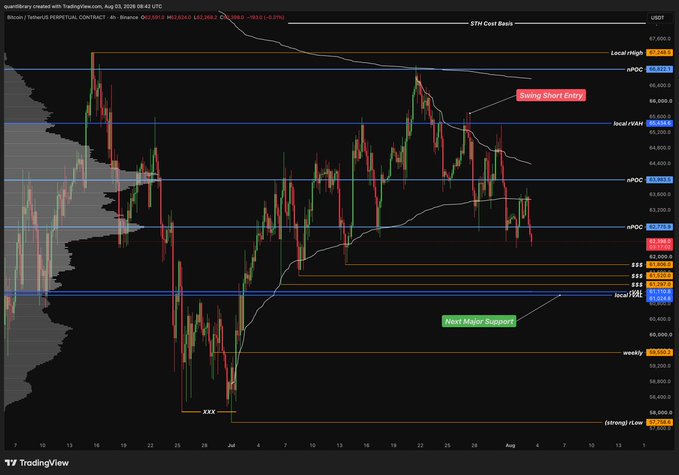Viewport: 679px width, 475px height.
Task: Click the Local rHigh line label
Action: [x=627, y=53]
